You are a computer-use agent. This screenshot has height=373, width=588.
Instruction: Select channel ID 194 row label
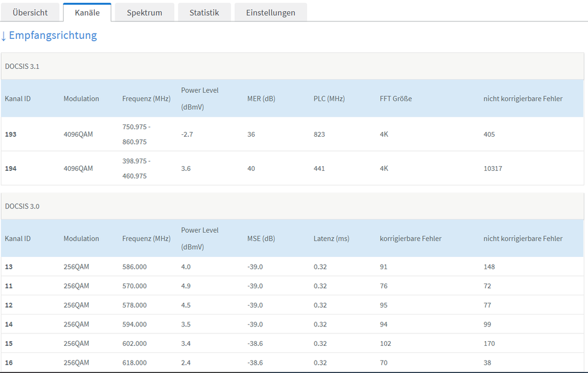pos(11,169)
